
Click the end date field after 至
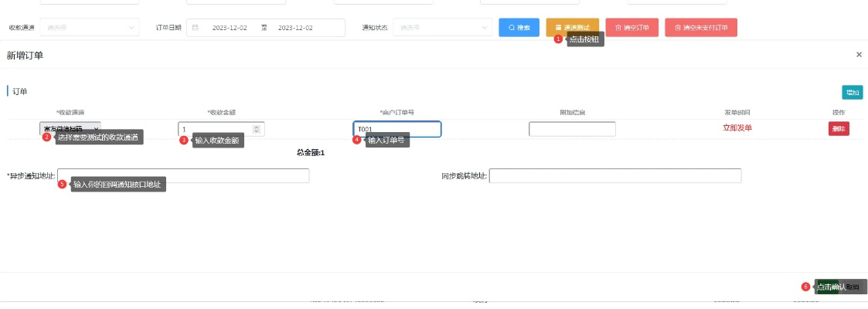pyautogui.click(x=295, y=28)
